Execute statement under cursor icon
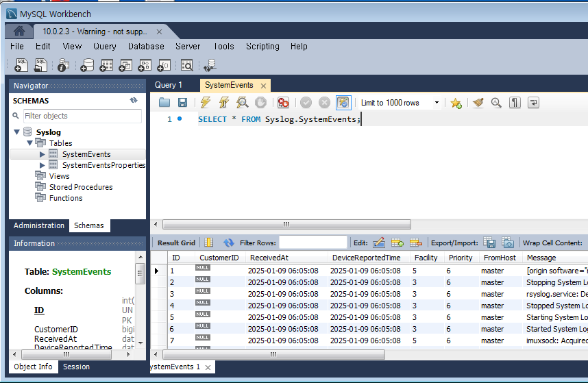 (224, 102)
